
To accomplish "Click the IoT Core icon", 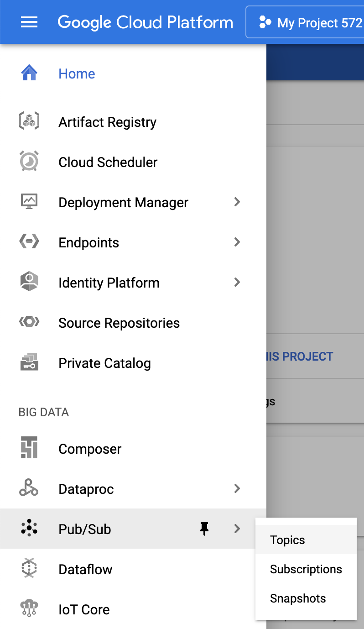I will coord(29,609).
